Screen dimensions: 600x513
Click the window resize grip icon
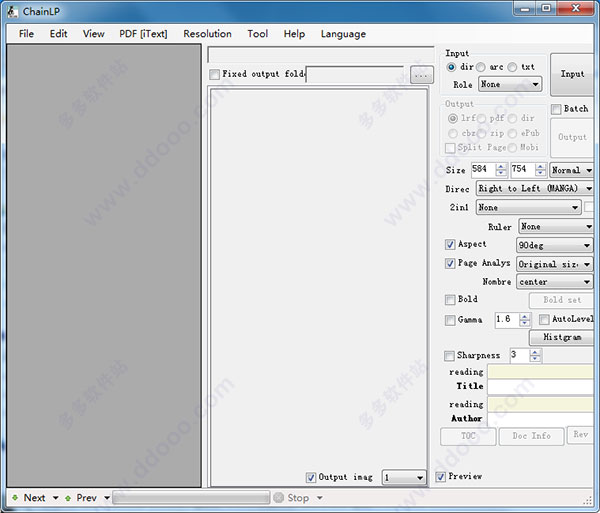pos(587,500)
